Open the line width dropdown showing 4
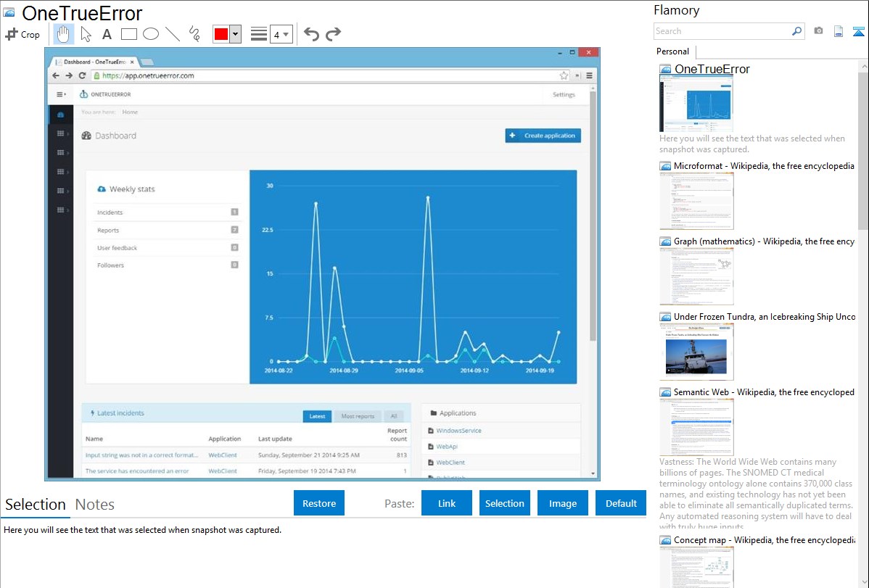The height and width of the screenshot is (588, 869). click(281, 34)
